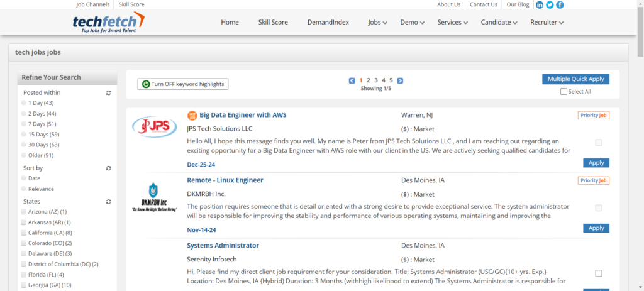The image size is (644, 291).
Task: Turn OFF keyword highlights
Action: click(x=183, y=84)
